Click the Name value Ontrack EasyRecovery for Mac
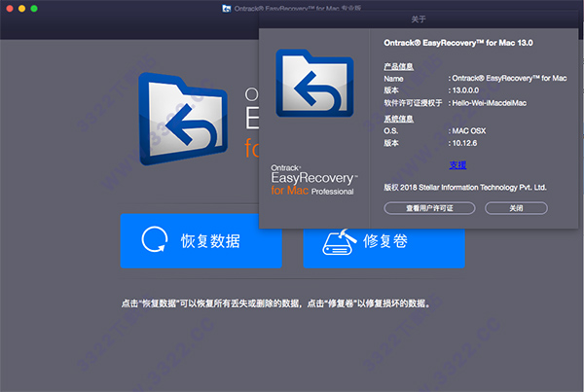The height and width of the screenshot is (392, 584). point(509,78)
